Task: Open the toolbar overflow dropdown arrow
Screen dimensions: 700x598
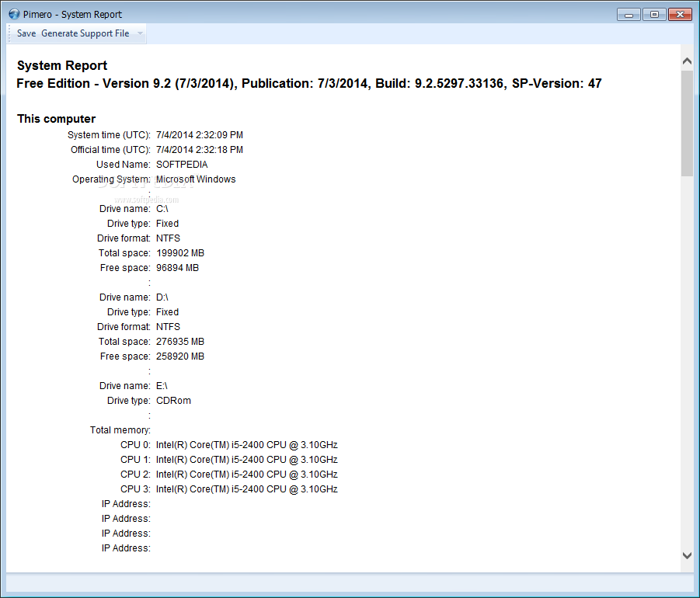Action: point(140,33)
